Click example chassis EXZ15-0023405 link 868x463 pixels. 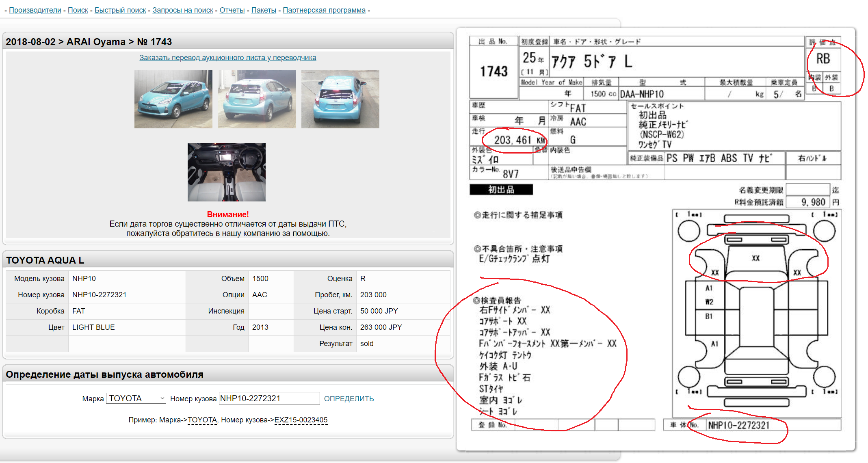point(301,420)
